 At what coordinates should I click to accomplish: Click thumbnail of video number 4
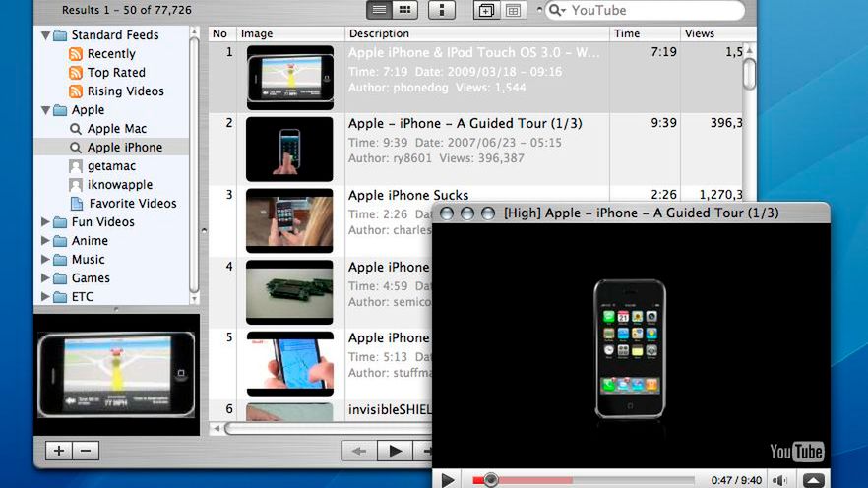(x=289, y=292)
